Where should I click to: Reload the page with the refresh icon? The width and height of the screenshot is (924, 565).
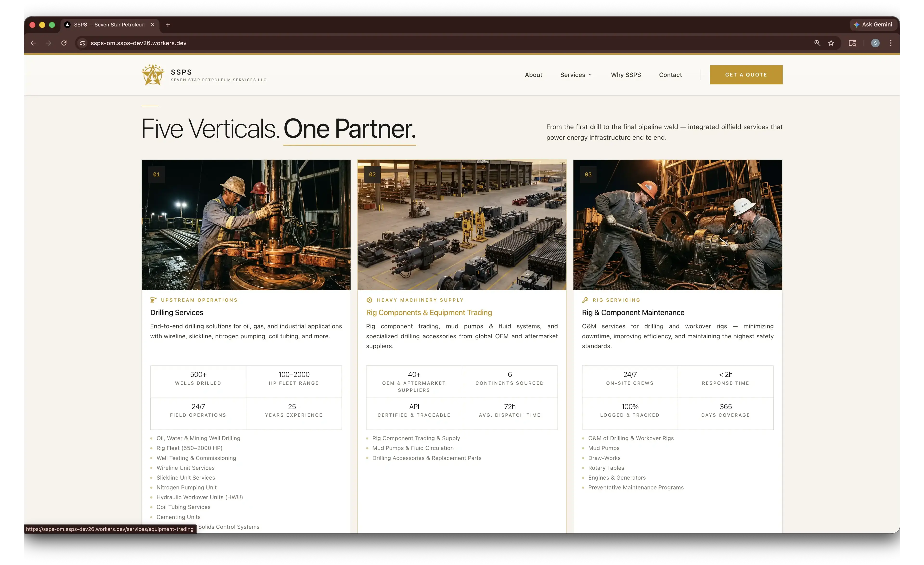pyautogui.click(x=64, y=43)
